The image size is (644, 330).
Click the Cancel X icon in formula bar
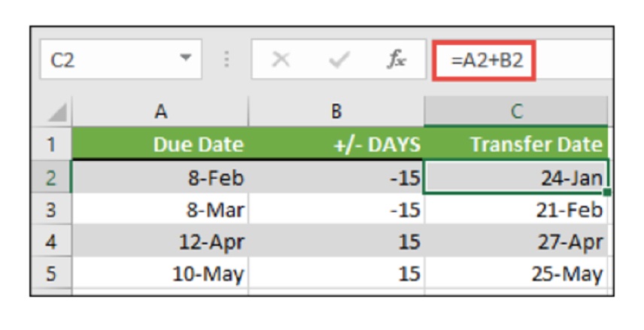click(281, 60)
